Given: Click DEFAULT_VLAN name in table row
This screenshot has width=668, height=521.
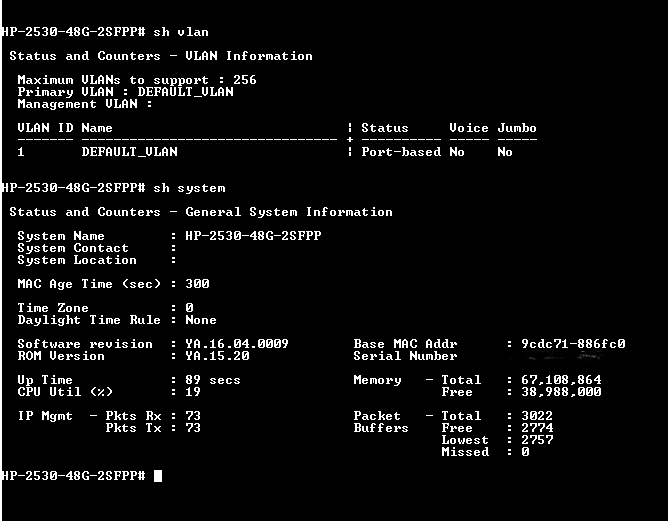Looking at the screenshot, I should [130, 152].
